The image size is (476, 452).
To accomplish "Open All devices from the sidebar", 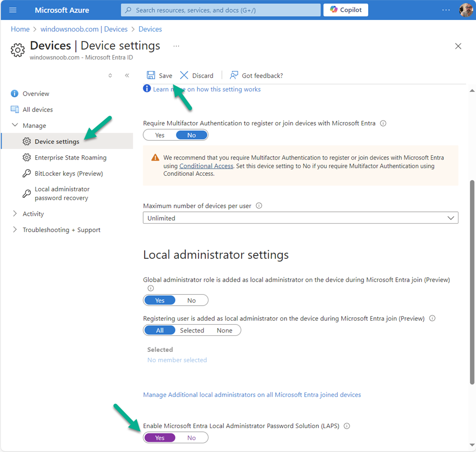I will click(x=38, y=109).
